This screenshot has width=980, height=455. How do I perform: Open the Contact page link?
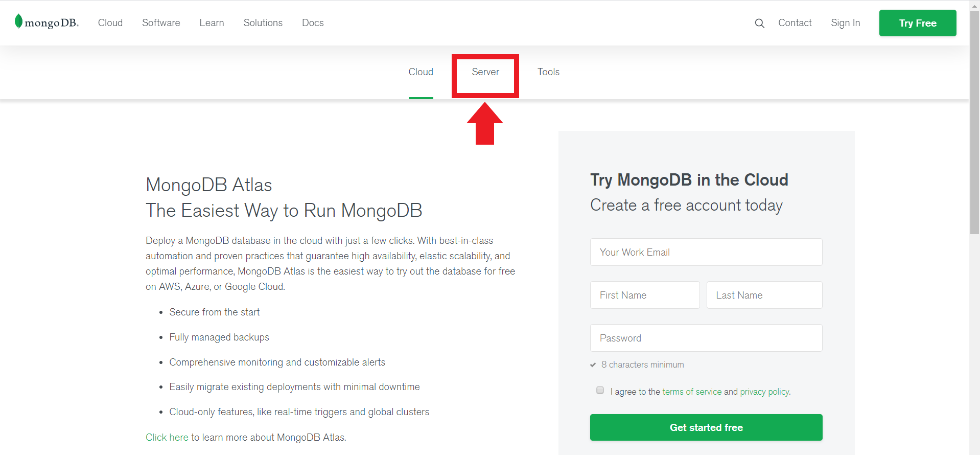click(795, 22)
